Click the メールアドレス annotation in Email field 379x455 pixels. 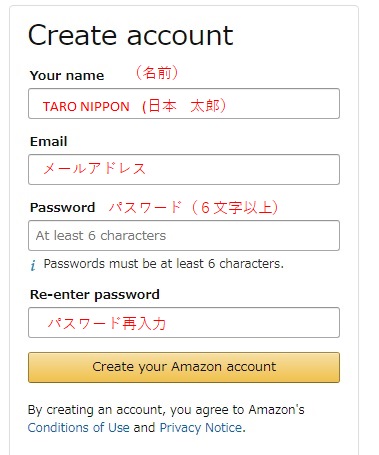[x=95, y=168]
